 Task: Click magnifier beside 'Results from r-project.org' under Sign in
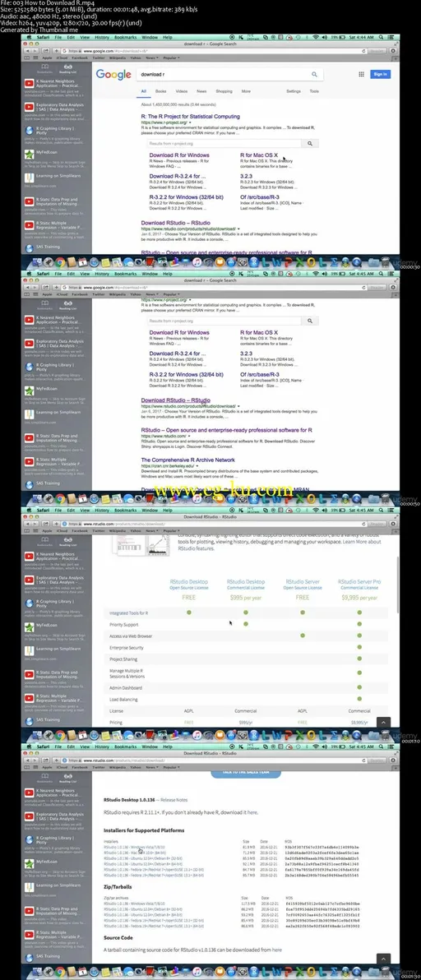[310, 143]
